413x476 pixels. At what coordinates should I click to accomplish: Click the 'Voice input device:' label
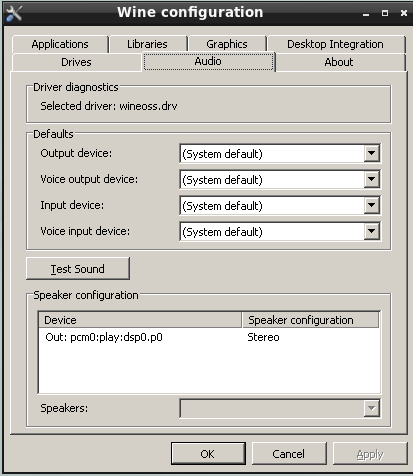[85, 231]
